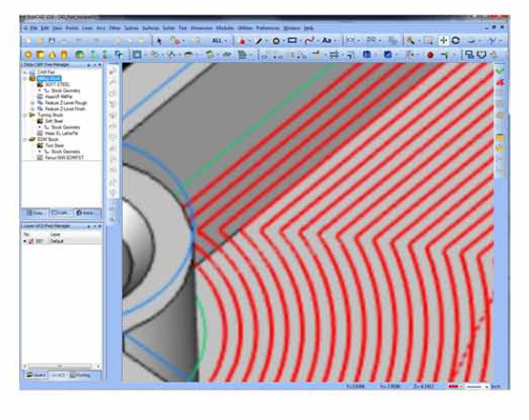The height and width of the screenshot is (420, 529).
Task: Open the Splines menu
Action: (x=132, y=29)
